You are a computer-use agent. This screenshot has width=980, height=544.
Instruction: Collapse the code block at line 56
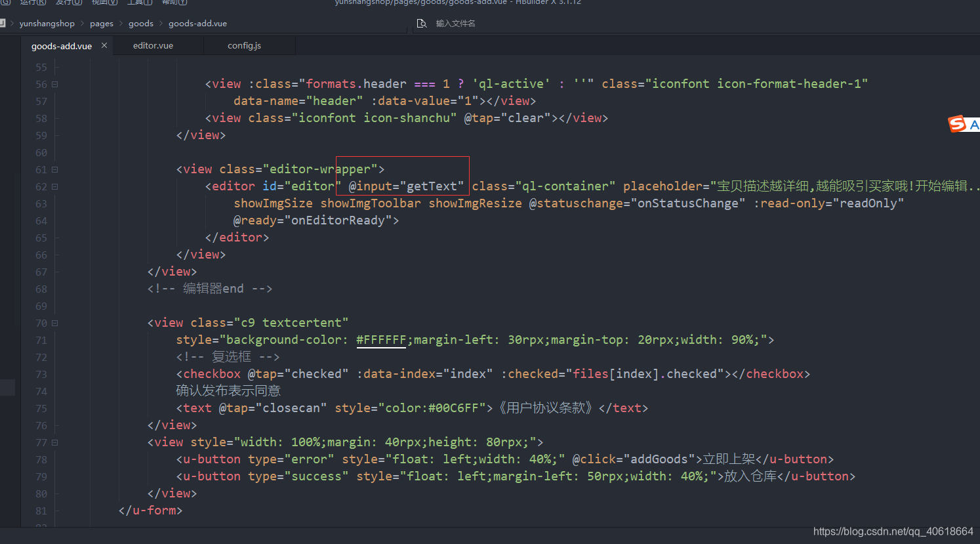click(x=55, y=84)
